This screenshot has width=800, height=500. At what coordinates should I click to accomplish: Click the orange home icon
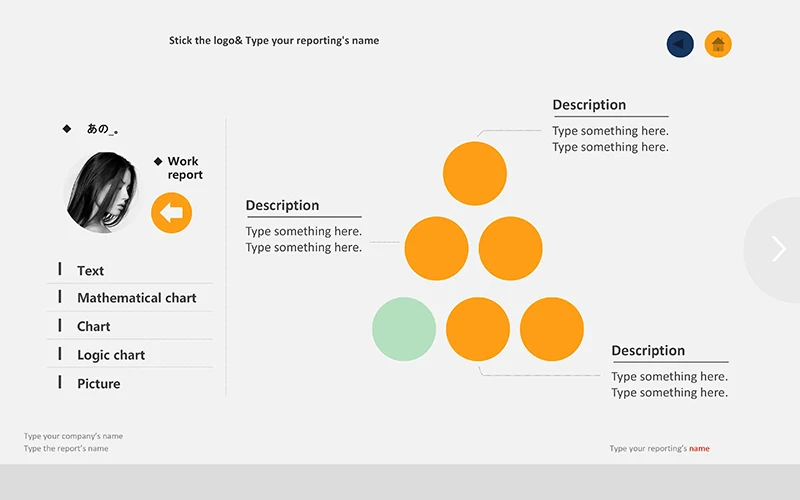coord(718,44)
